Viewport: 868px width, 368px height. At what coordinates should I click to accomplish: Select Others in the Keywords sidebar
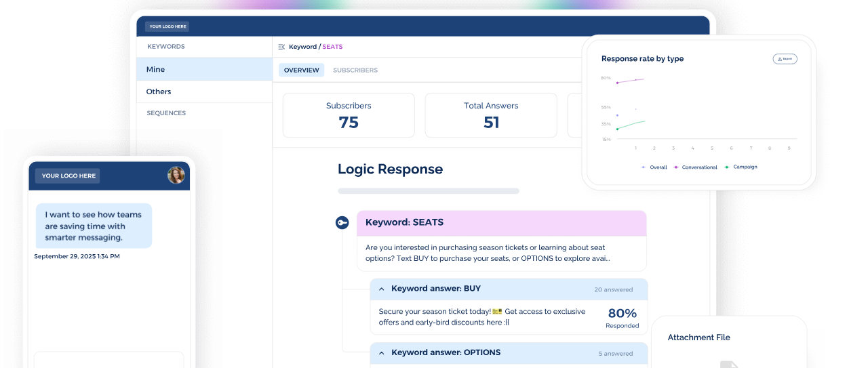[x=204, y=91]
